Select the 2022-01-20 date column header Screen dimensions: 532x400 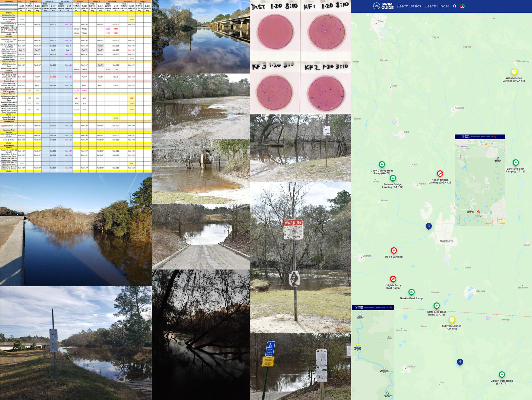click(x=128, y=1)
